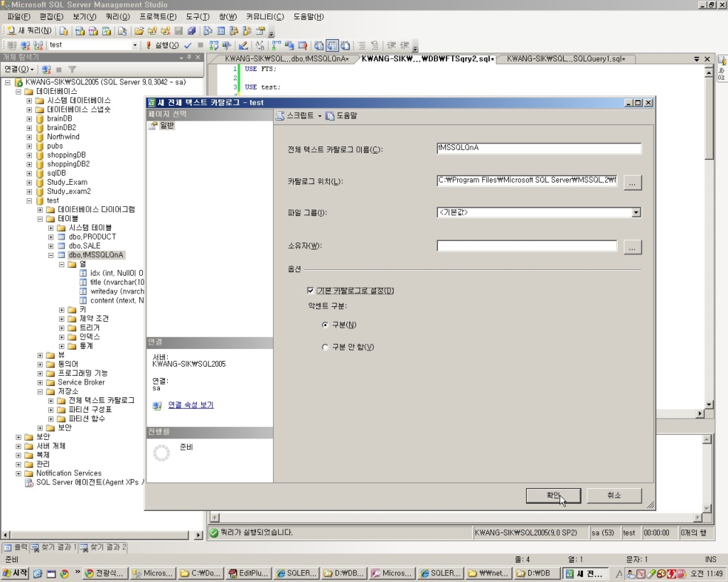Click the Registered Servers toolbar icon
This screenshot has height=582, width=728.
(x=208, y=31)
